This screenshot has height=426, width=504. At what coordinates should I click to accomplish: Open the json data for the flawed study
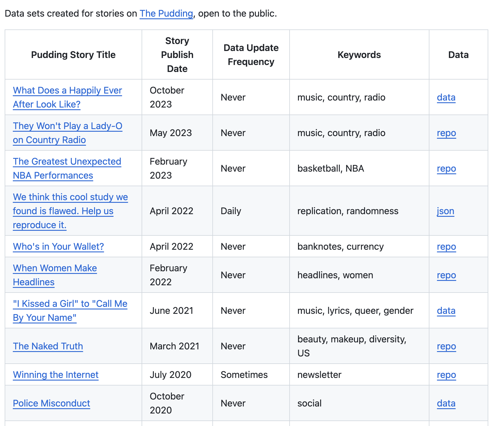pos(445,211)
